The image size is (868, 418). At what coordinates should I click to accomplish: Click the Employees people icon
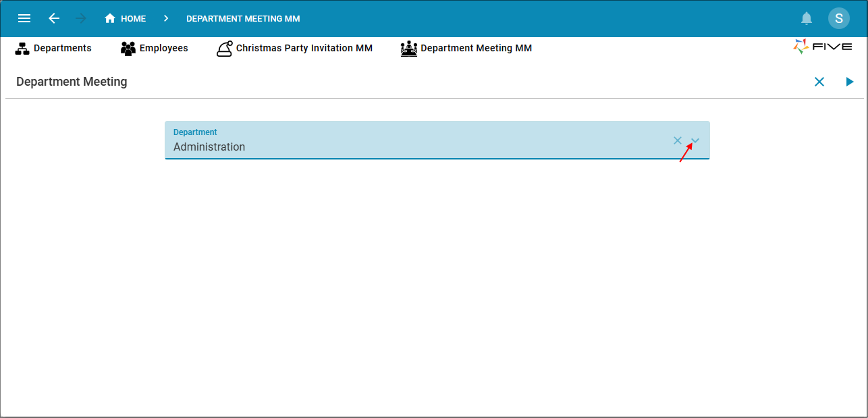pos(128,49)
